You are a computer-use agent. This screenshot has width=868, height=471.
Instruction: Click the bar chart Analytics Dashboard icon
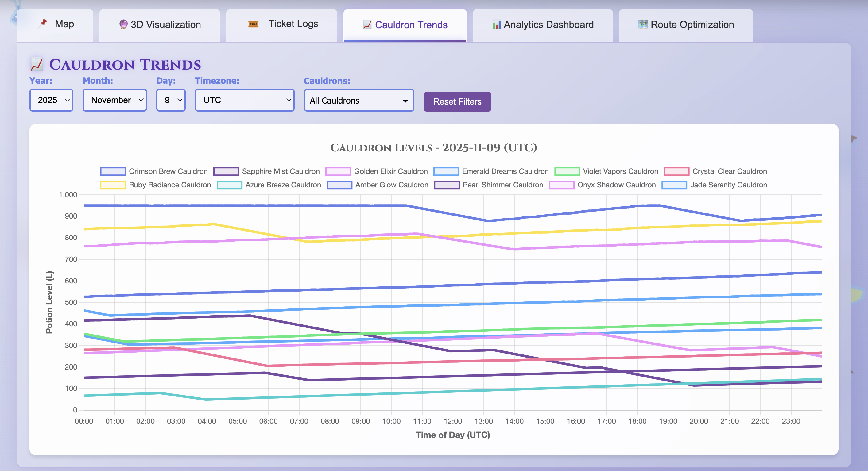(x=496, y=25)
